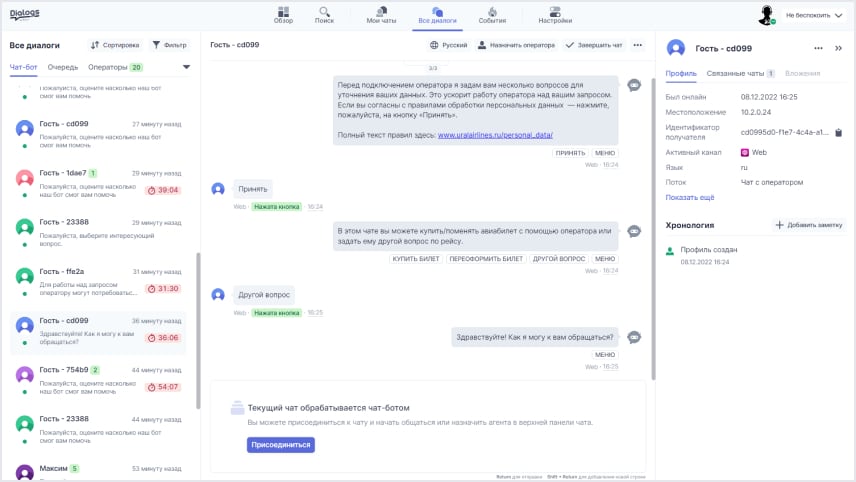
Task: Open the uralairlines personal_data link
Action: [495, 135]
